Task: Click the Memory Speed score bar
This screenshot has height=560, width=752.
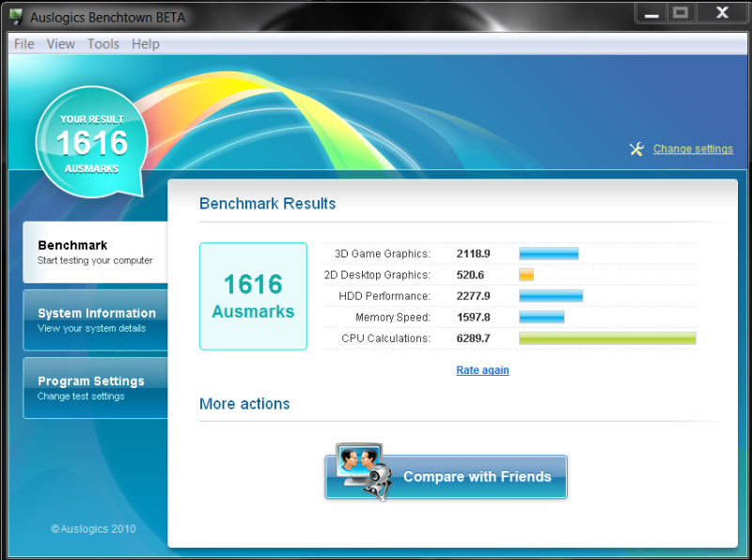Action: click(541, 317)
